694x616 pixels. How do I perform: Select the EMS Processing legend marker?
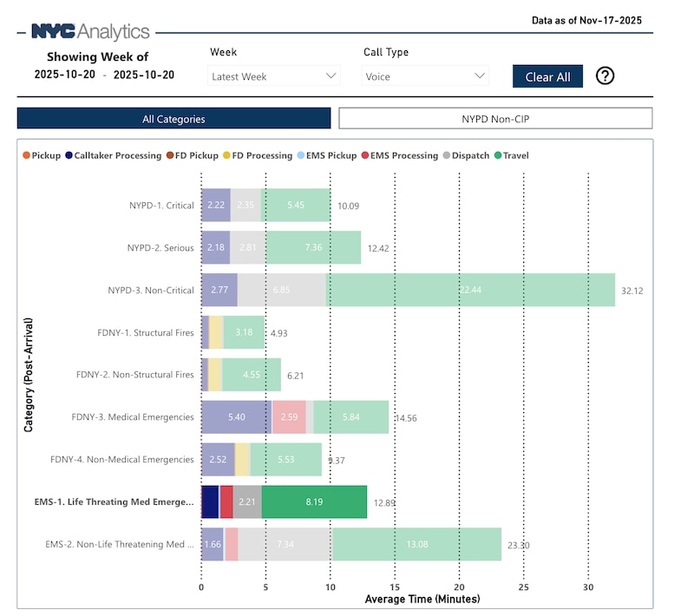tap(364, 156)
